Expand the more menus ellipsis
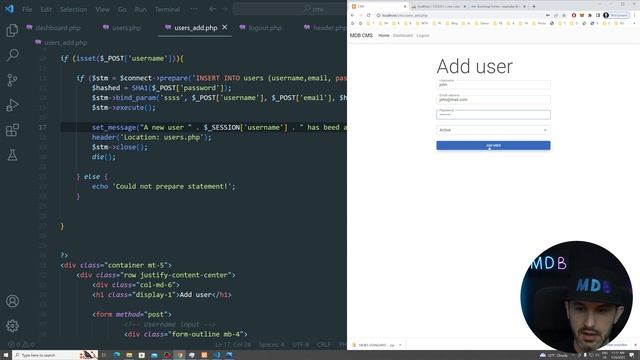 point(194,9)
